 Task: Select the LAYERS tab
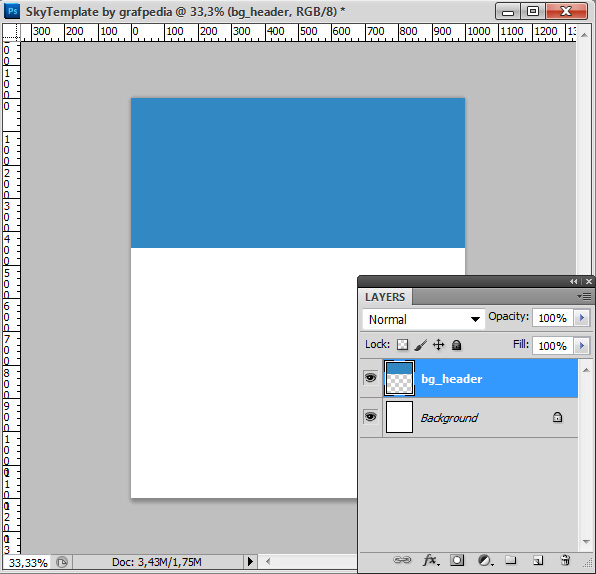(x=385, y=297)
